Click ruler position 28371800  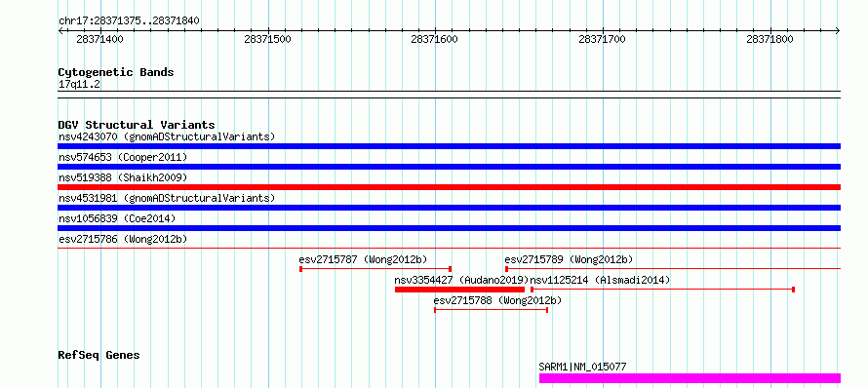click(x=770, y=39)
